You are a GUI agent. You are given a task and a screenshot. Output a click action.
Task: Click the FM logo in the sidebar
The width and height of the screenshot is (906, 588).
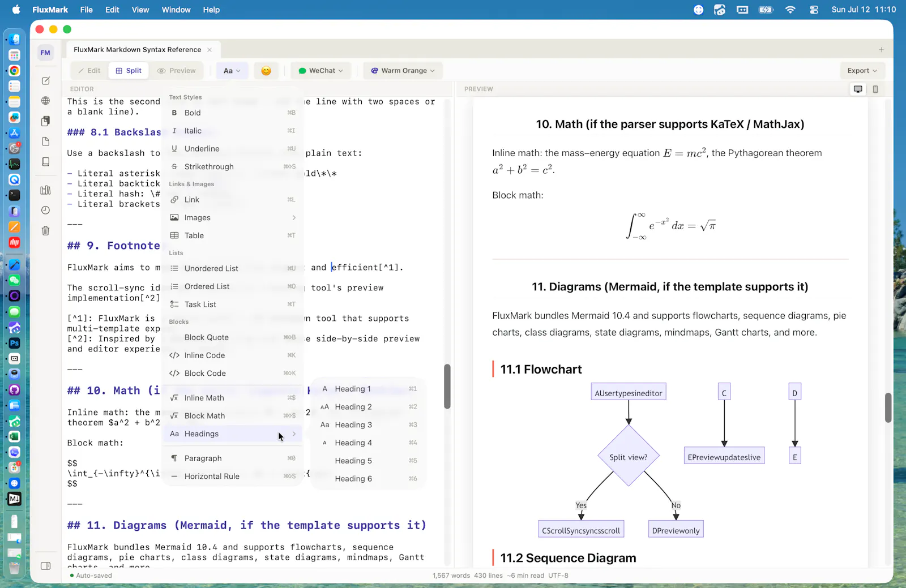coord(45,53)
